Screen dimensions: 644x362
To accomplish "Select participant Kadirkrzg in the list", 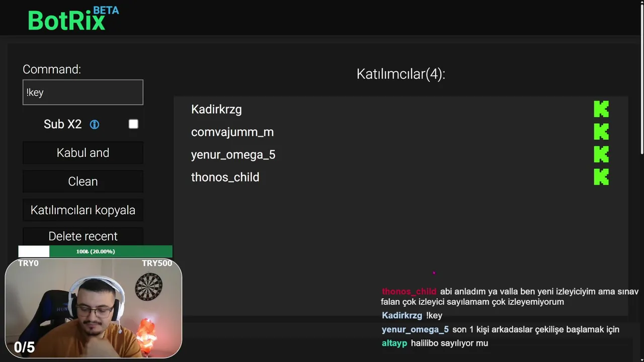I will [216, 110].
